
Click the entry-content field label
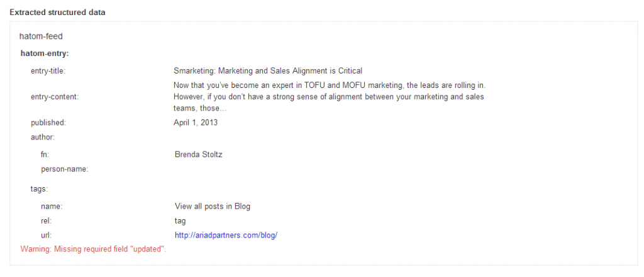tap(53, 97)
